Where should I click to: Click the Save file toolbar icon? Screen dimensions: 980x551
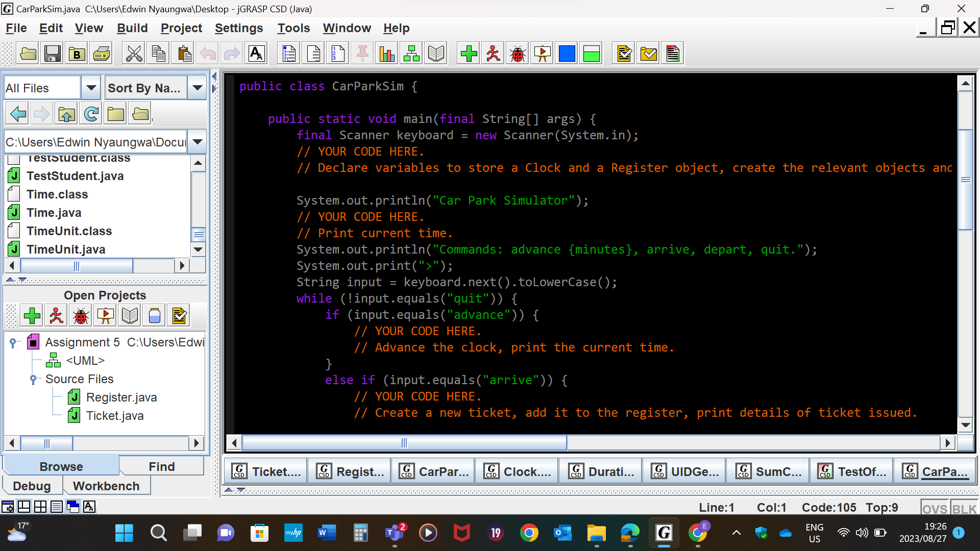pos(53,54)
